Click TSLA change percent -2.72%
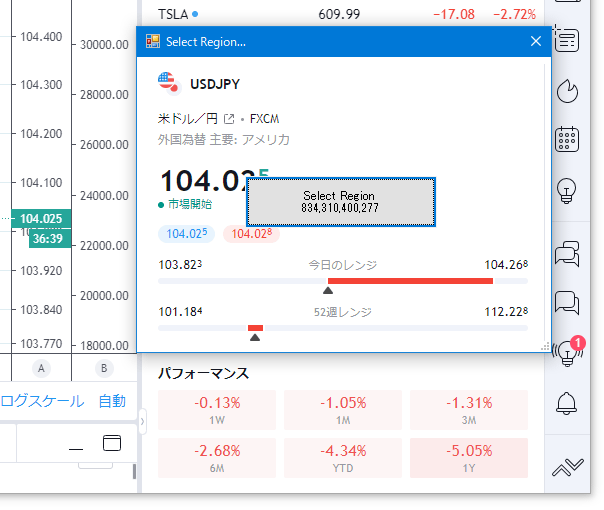The height and width of the screenshot is (510, 604). point(514,14)
